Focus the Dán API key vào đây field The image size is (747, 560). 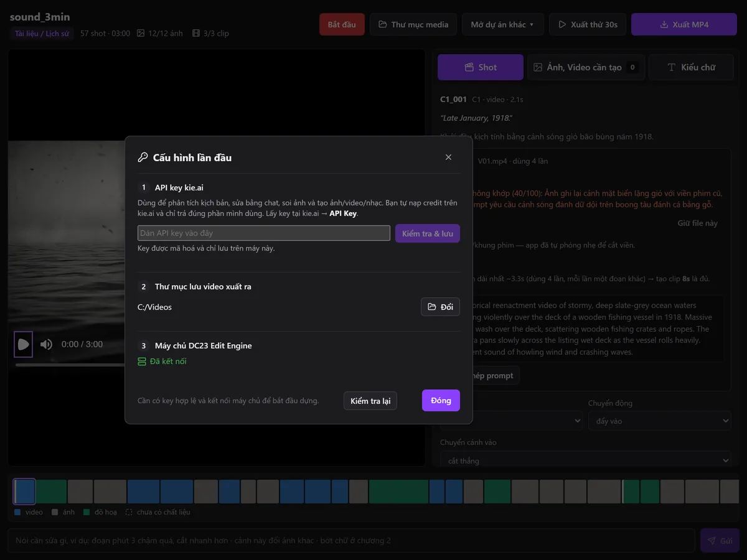tap(264, 233)
